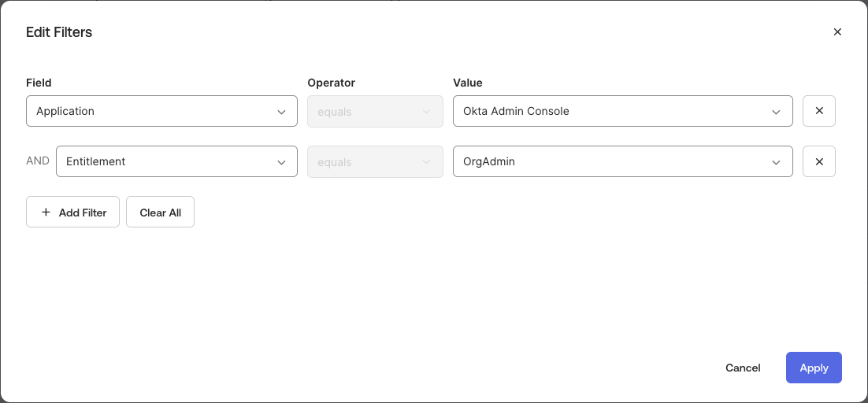This screenshot has height=403, width=868.
Task: Click the Operator column label
Action: click(x=331, y=83)
